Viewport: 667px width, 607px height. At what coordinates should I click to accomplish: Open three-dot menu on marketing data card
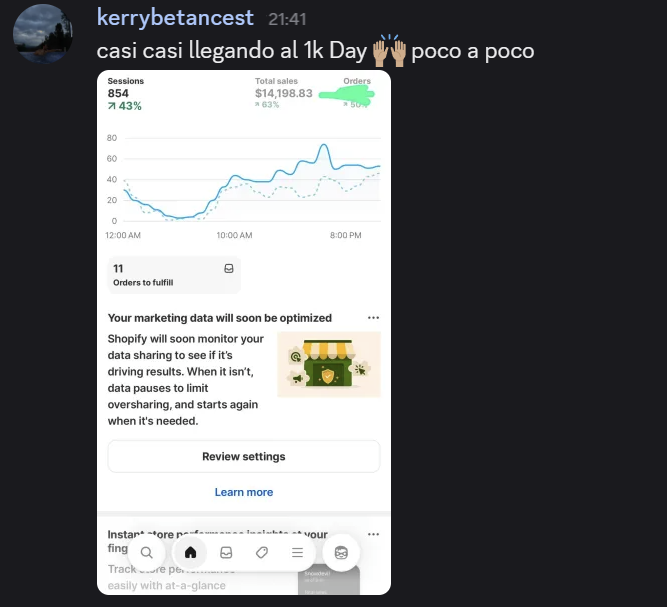[x=373, y=318]
